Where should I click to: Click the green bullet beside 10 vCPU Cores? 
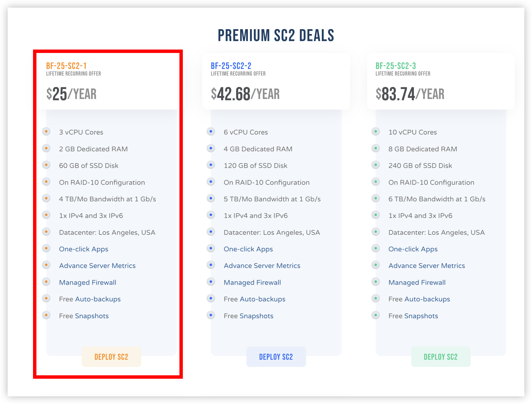(376, 131)
